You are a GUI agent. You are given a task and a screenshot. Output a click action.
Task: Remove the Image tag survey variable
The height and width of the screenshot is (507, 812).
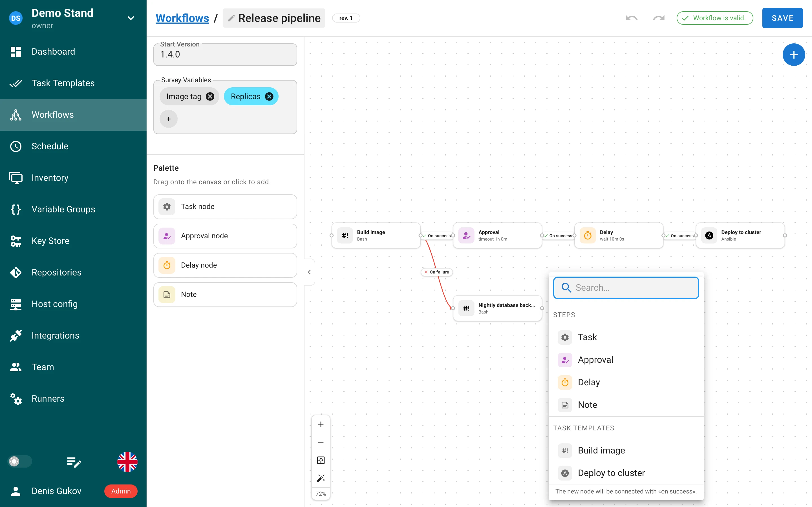click(x=210, y=97)
